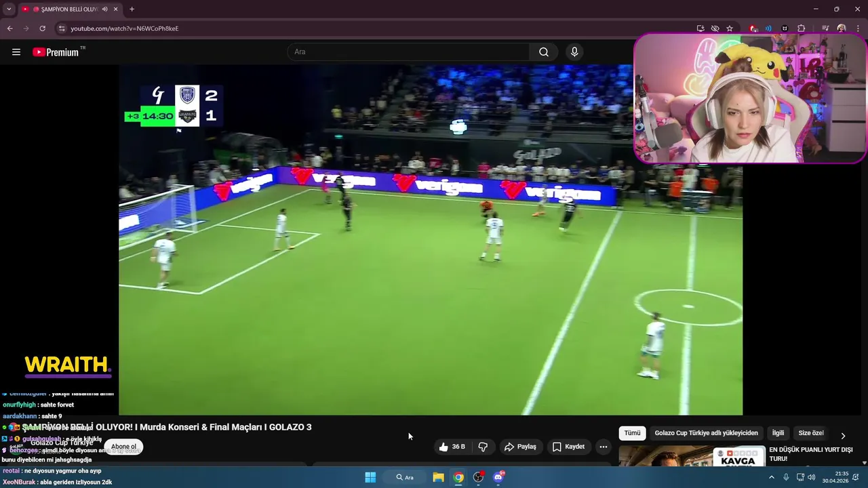Screen dimensions: 868x488
Task: Select the Tümü filter chip
Action: pyautogui.click(x=632, y=433)
